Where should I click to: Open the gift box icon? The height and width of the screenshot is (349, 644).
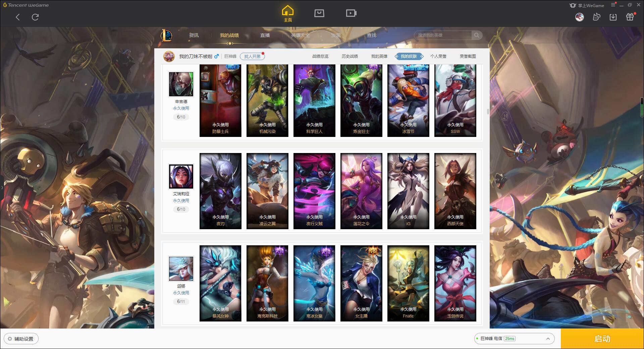(630, 17)
